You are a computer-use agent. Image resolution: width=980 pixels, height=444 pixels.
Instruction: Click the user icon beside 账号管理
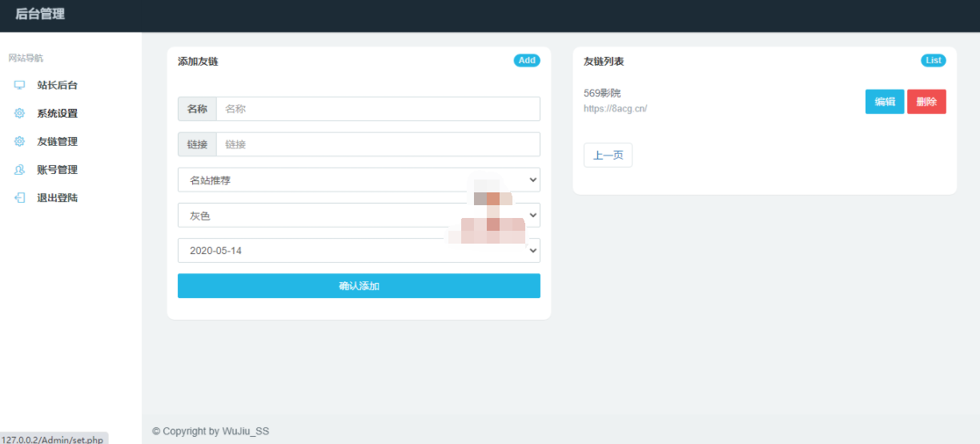pos(19,169)
